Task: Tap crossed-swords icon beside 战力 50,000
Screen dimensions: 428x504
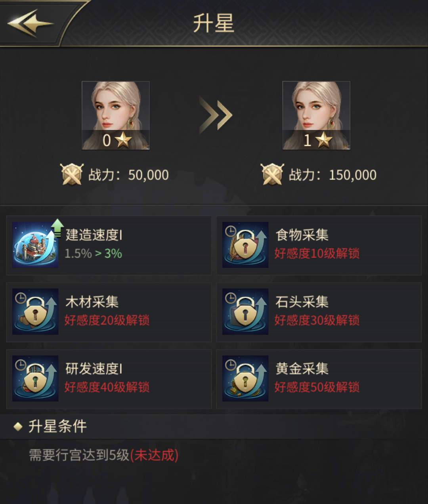Action: pos(72,174)
